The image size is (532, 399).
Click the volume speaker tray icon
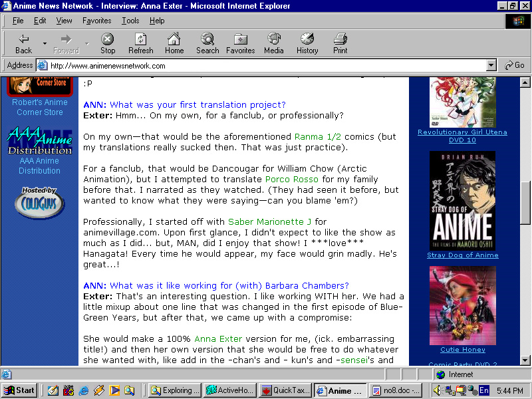(x=438, y=390)
